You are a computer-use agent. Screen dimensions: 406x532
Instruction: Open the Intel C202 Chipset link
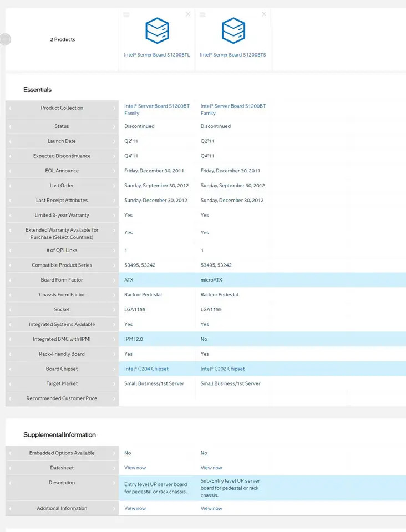coord(222,369)
